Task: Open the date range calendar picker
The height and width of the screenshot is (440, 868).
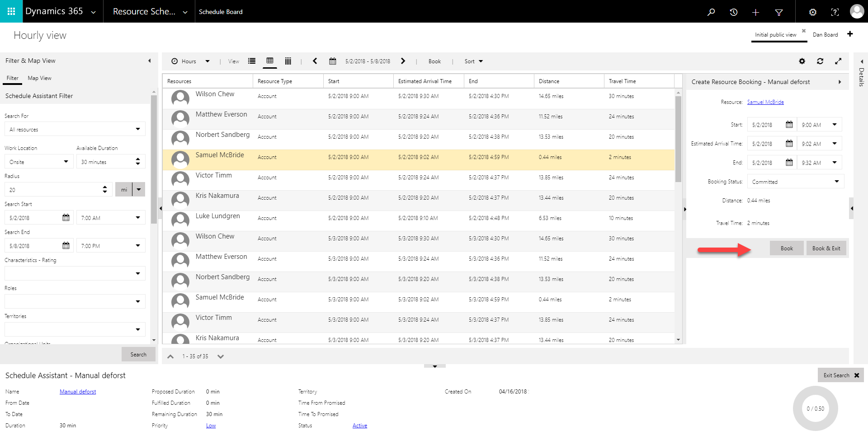Action: click(x=333, y=61)
